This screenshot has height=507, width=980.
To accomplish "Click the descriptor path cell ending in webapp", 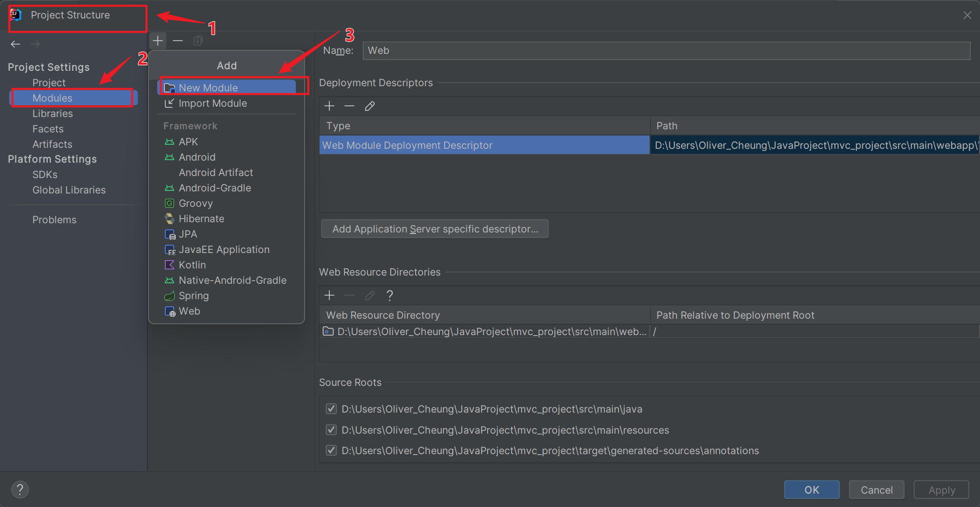I will pyautogui.click(x=815, y=145).
